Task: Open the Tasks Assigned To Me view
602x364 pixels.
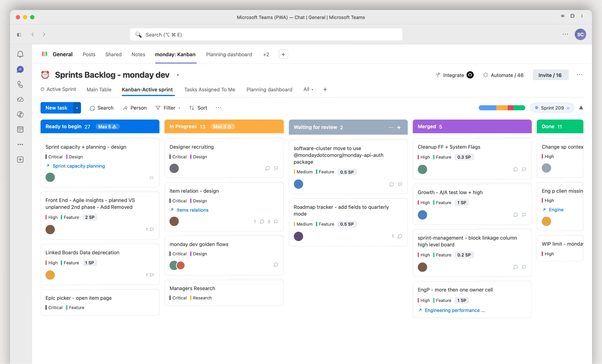Action: (x=210, y=89)
